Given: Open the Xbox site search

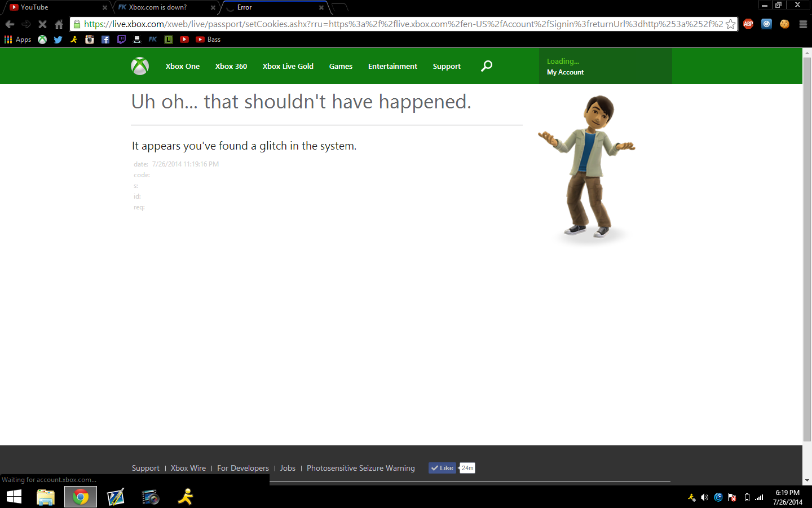Looking at the screenshot, I should (487, 66).
